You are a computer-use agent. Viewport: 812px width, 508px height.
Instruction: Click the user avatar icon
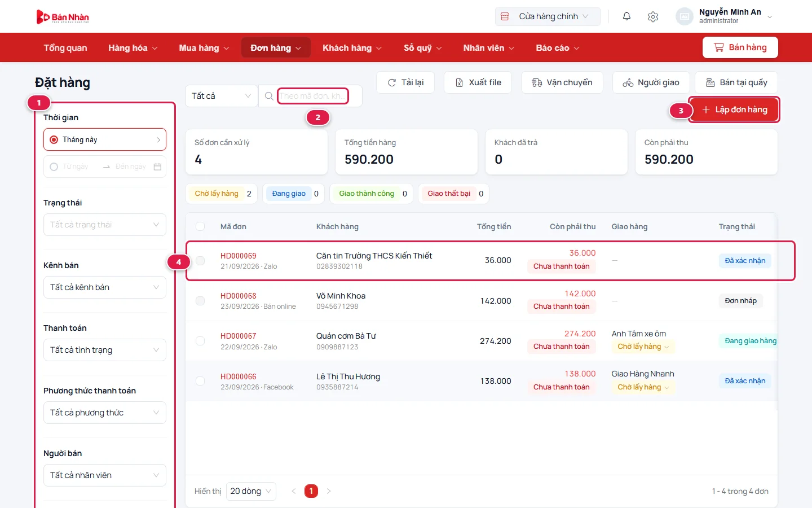point(684,16)
